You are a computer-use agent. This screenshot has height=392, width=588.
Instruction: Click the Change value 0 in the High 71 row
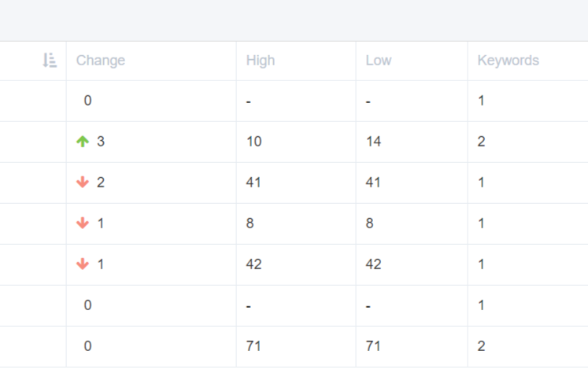(87, 346)
